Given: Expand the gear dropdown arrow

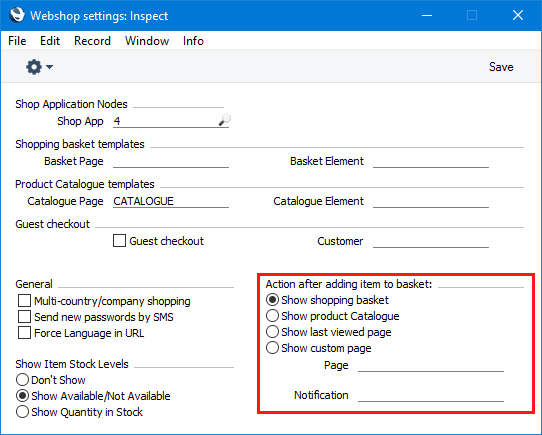Looking at the screenshot, I should point(49,67).
